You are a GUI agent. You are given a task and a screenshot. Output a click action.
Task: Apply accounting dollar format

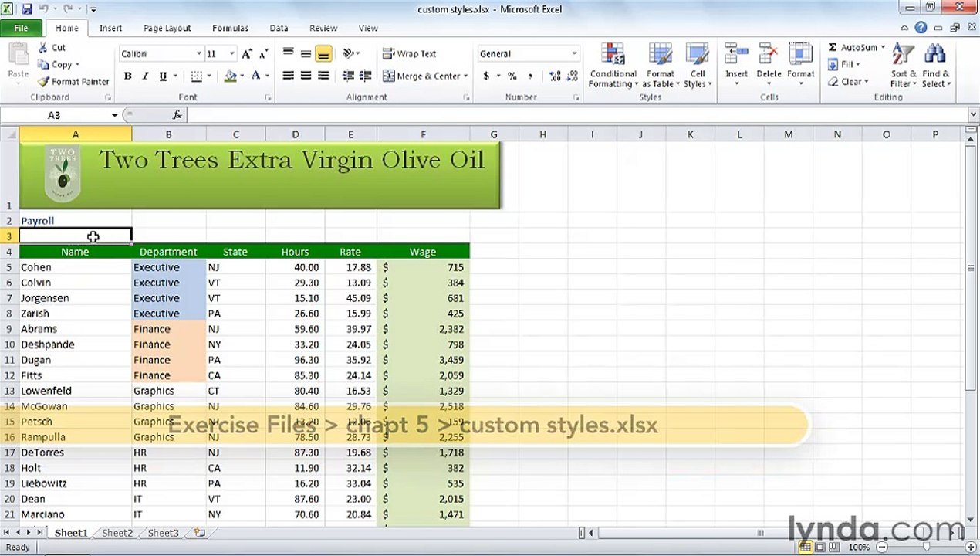[x=486, y=76]
